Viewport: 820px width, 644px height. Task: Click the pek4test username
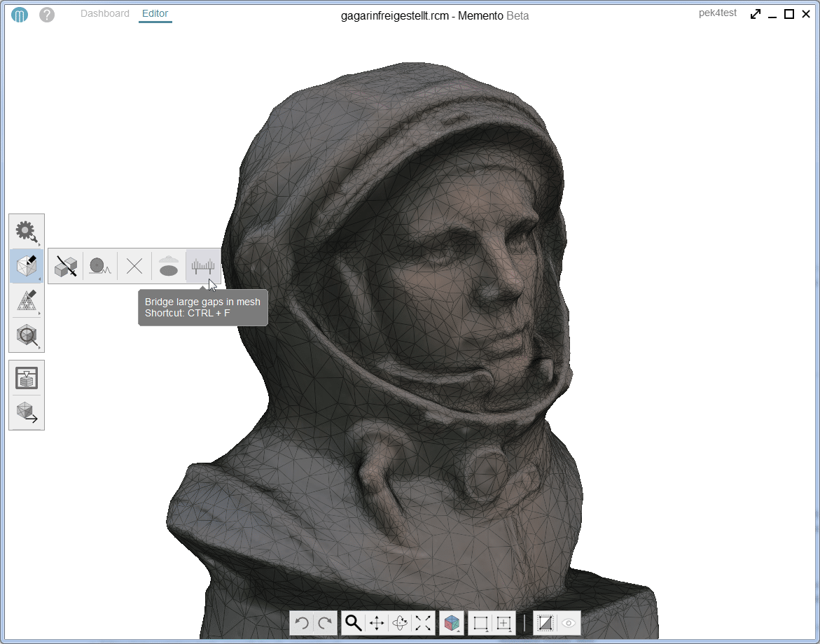coord(718,13)
